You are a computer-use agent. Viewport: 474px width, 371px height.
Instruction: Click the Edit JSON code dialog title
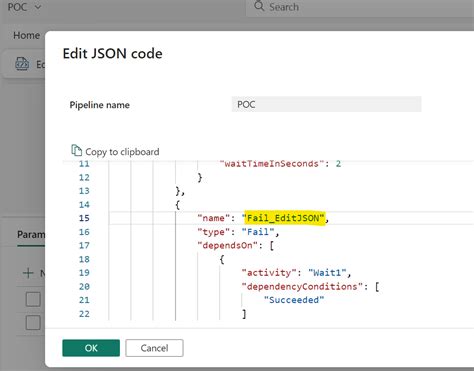click(113, 53)
